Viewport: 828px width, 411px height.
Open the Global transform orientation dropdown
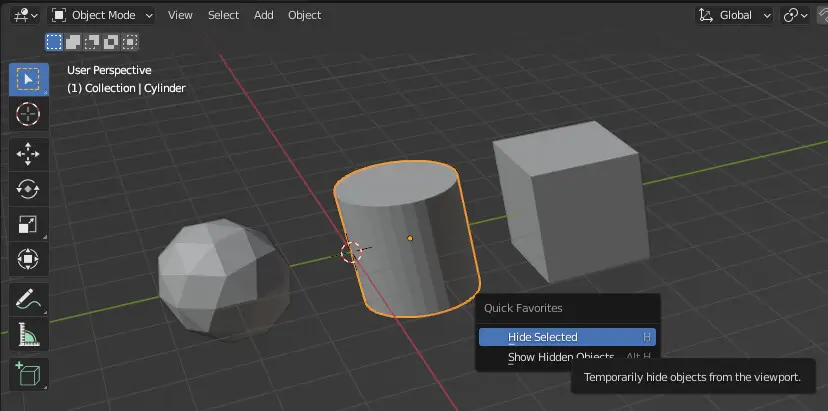click(735, 15)
